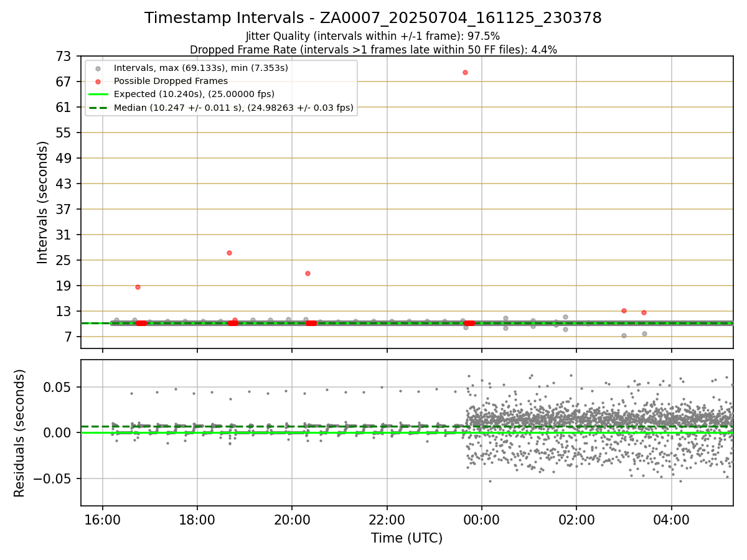The height and width of the screenshot is (560, 747).
Task: Click the 43 y-axis tick label
Action: coord(65,184)
